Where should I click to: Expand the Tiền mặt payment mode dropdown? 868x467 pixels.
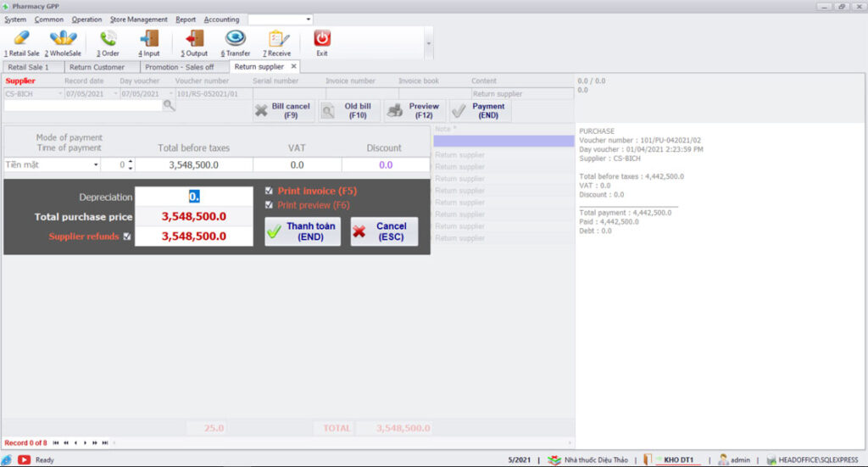click(96, 165)
